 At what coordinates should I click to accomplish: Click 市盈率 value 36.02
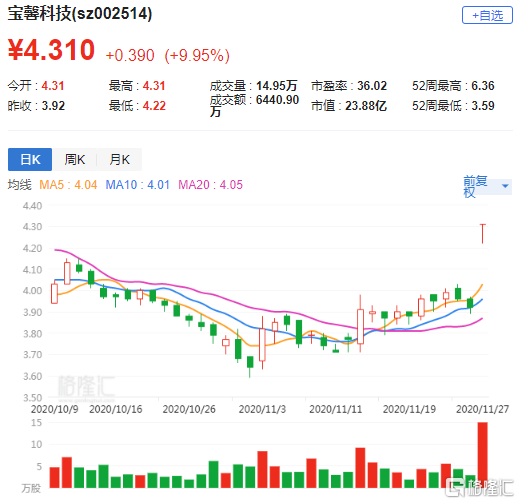[372, 86]
